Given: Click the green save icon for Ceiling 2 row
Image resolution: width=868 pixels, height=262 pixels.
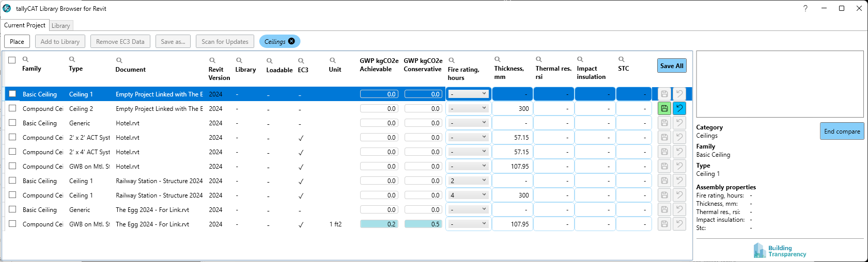Looking at the screenshot, I should coord(664,108).
